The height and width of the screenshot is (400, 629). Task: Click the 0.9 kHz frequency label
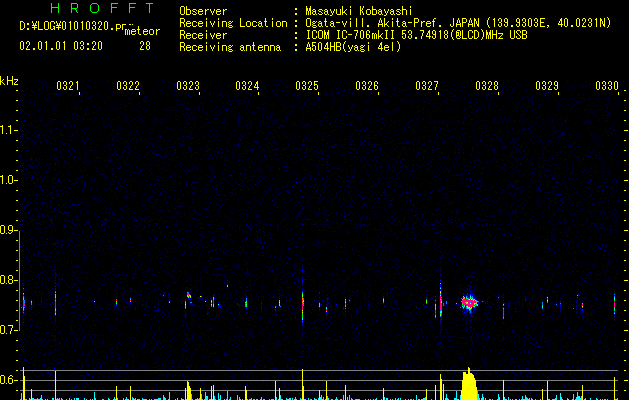tap(8, 230)
